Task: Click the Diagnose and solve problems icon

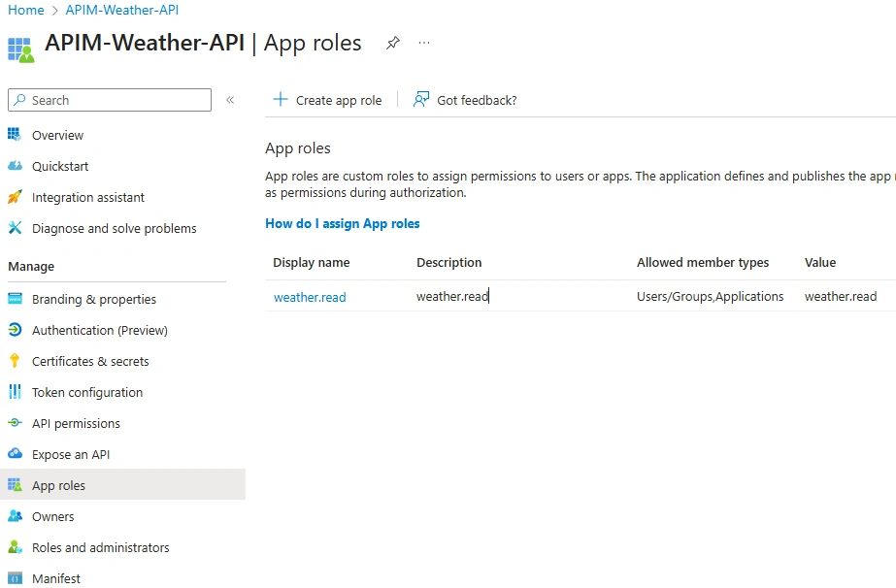Action: pyautogui.click(x=15, y=228)
